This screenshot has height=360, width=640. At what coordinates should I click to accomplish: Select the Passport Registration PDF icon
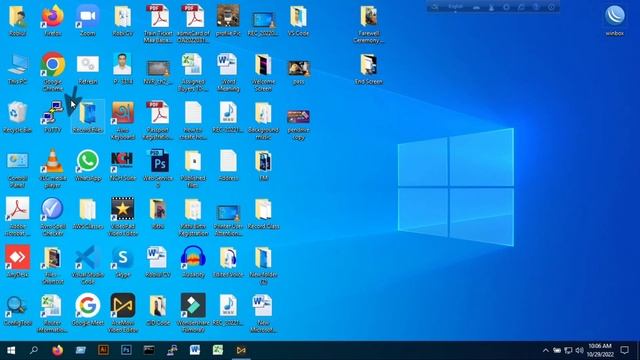pos(158,120)
